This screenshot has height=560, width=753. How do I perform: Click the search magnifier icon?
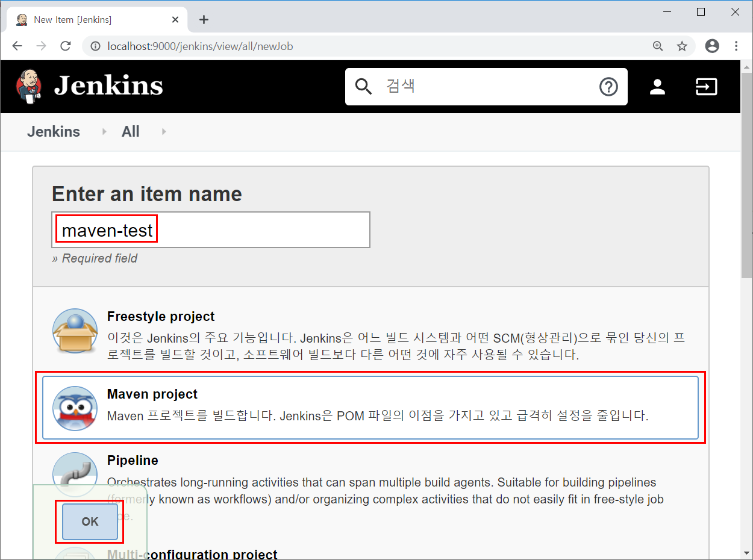point(363,87)
